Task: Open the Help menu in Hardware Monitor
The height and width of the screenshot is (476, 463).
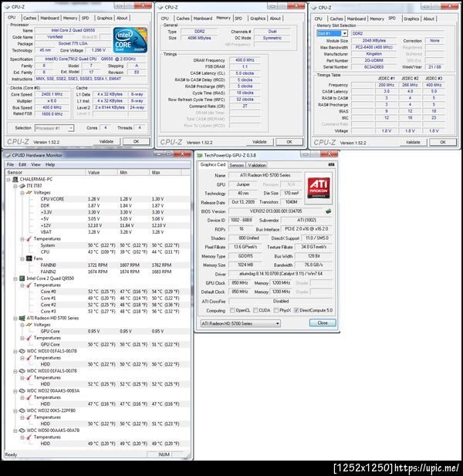Action: (x=50, y=164)
